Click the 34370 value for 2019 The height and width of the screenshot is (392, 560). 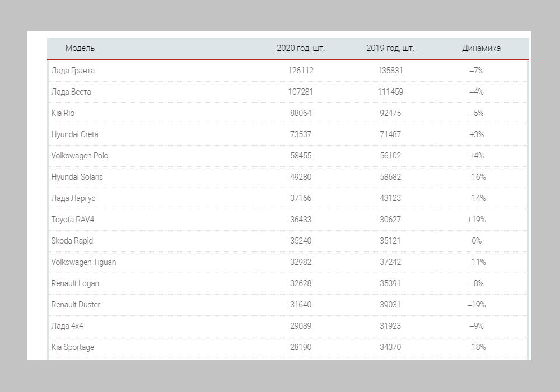coord(390,347)
